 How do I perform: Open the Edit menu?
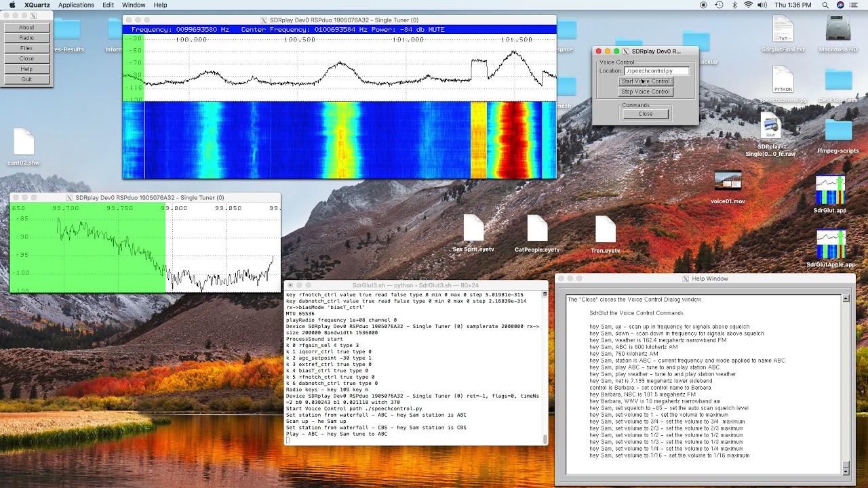pos(108,5)
